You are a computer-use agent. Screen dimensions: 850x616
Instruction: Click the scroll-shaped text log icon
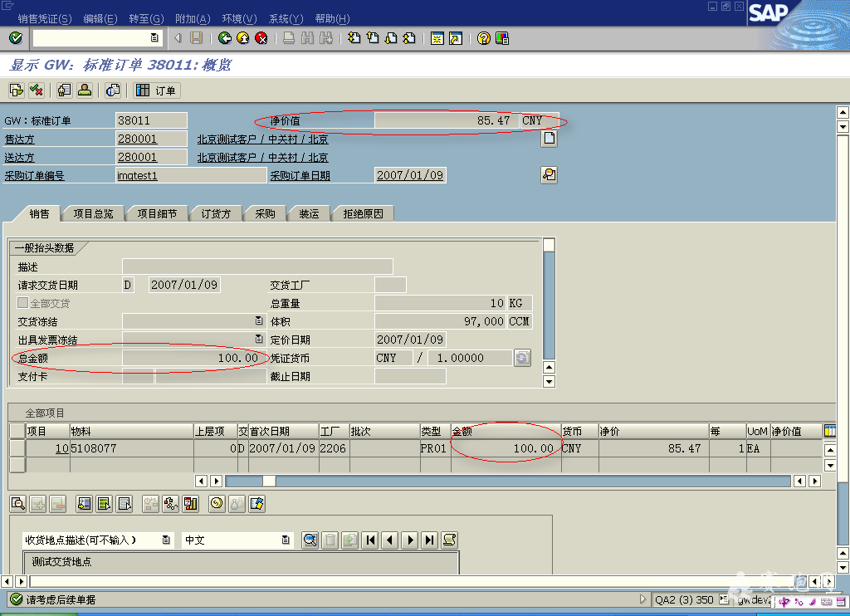click(449, 540)
